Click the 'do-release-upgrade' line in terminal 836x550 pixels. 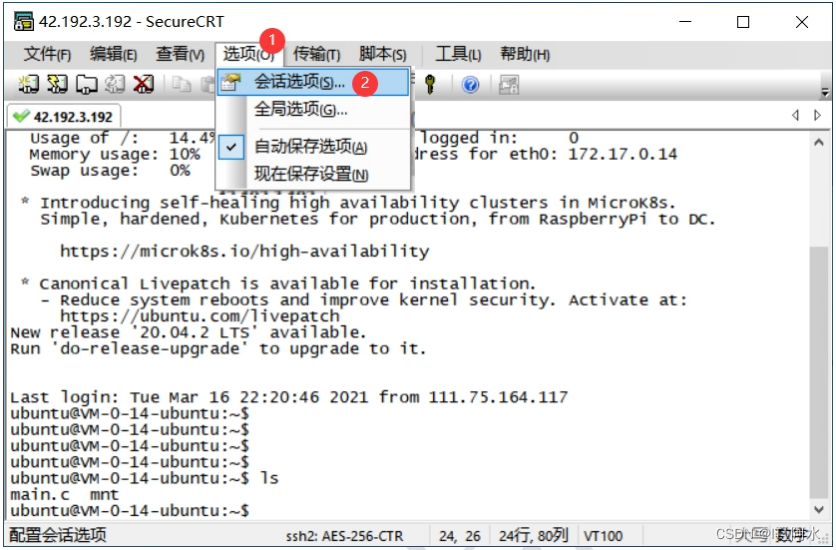218,349
